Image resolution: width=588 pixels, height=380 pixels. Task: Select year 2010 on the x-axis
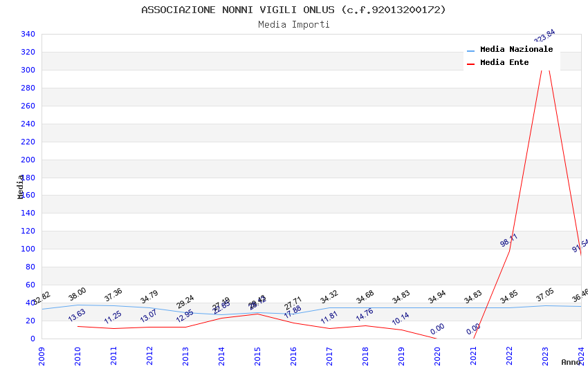click(x=77, y=356)
